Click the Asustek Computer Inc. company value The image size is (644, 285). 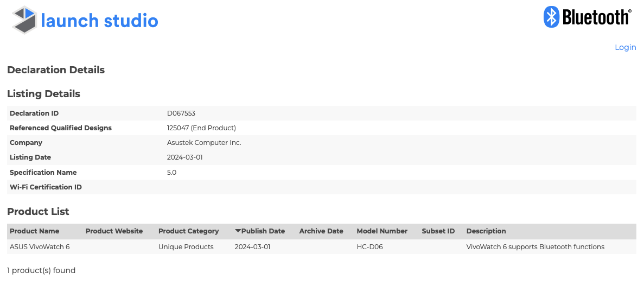tap(204, 142)
